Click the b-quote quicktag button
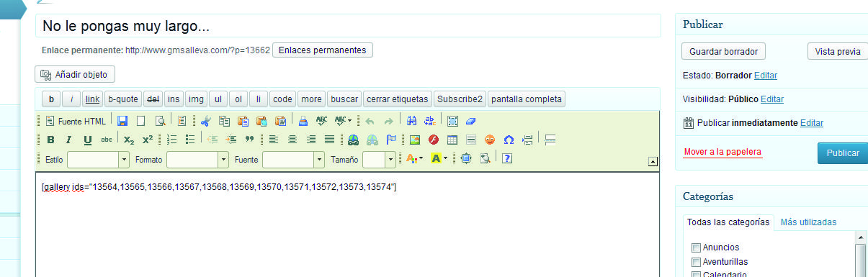The height and width of the screenshot is (277, 868). click(x=123, y=99)
